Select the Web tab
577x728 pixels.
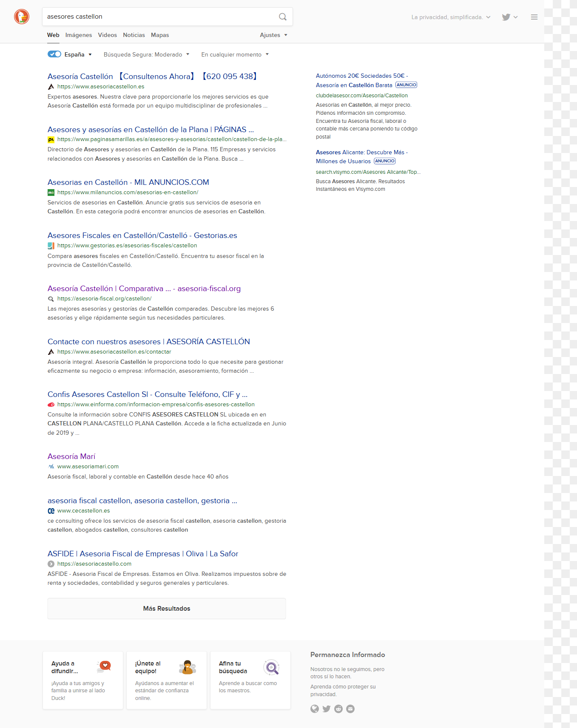(x=53, y=35)
